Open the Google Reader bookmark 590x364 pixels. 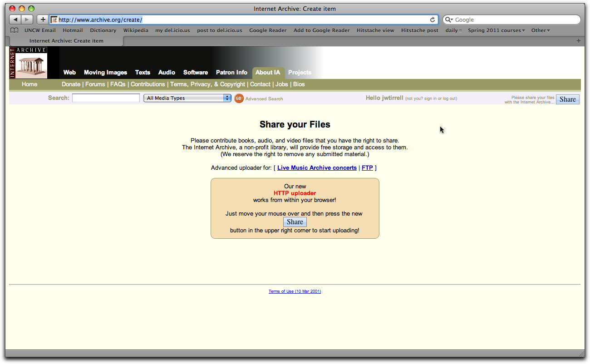coord(268,30)
